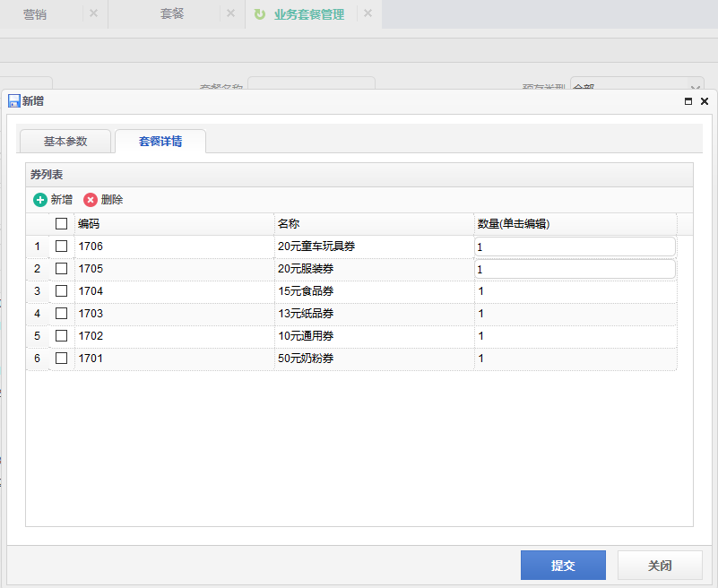Click the quantity input for 20元服装券
Screen dimensions: 718x588
575,269
